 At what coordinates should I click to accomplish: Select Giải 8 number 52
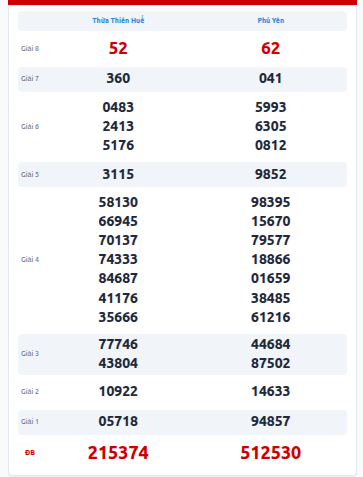(x=118, y=48)
